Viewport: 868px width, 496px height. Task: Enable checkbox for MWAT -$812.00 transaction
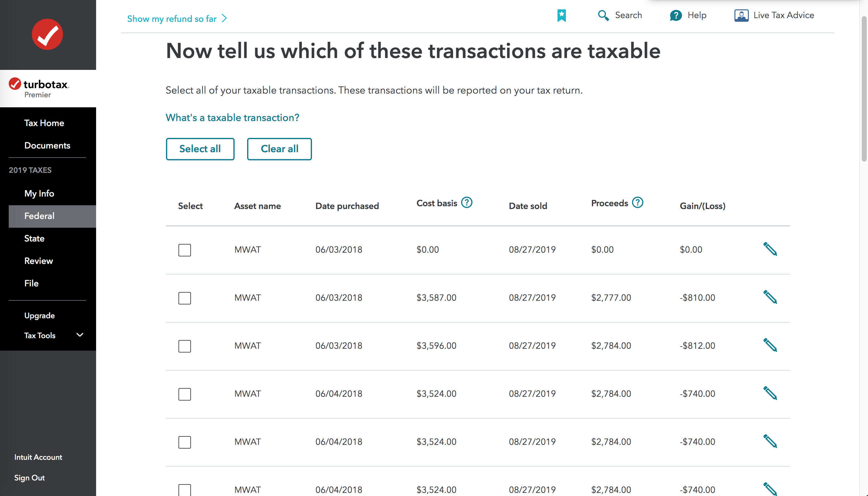coord(183,345)
